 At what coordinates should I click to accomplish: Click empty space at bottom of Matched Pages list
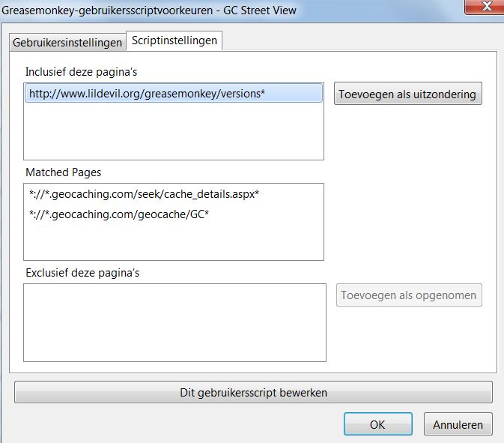click(174, 244)
